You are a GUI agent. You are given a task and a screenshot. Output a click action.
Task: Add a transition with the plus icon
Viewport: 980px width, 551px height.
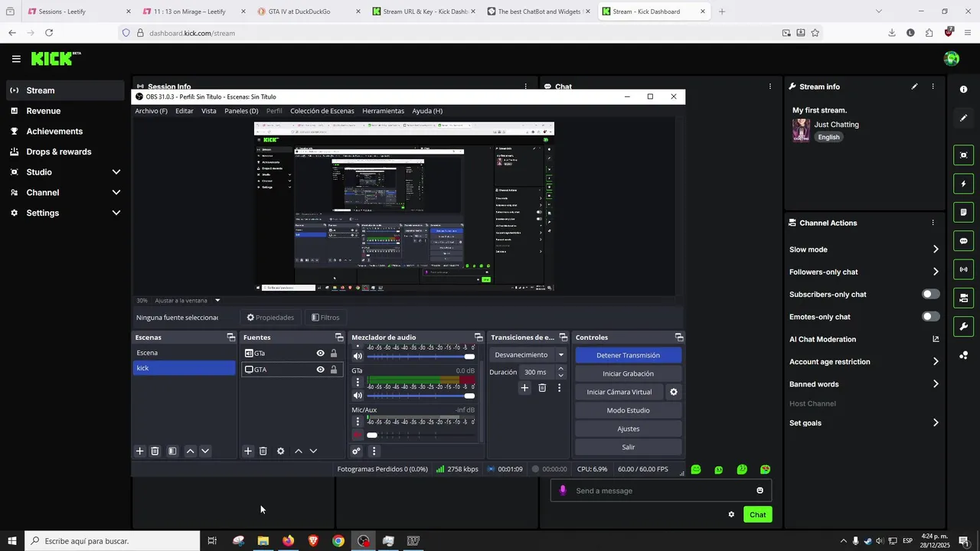click(524, 388)
